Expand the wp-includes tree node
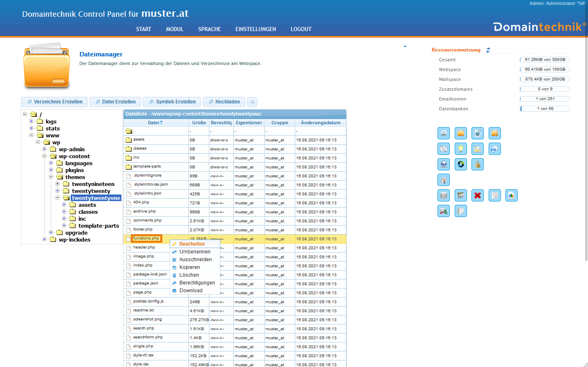Screen dimensions: 588x367 pos(45,239)
